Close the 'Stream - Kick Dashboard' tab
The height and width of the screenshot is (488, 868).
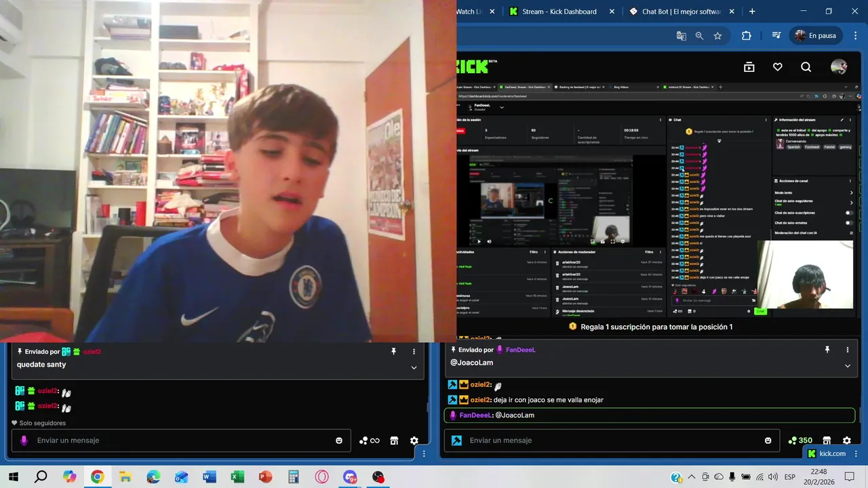612,12
